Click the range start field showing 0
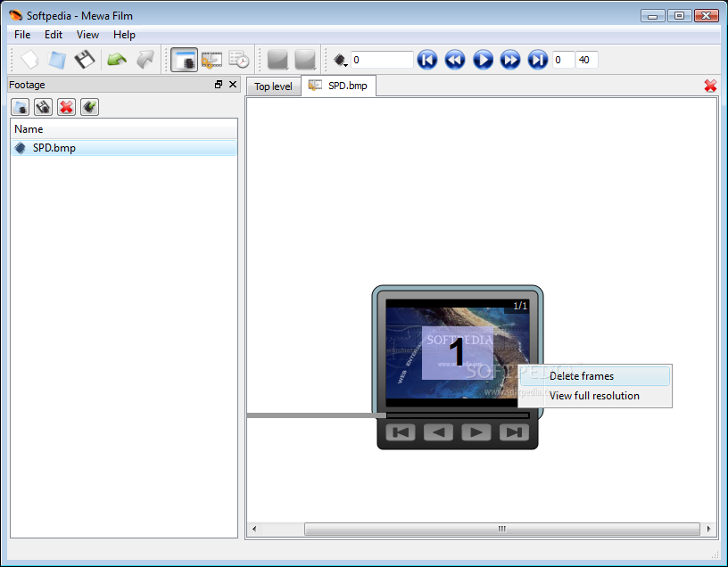Viewport: 728px width, 567px height. click(563, 60)
